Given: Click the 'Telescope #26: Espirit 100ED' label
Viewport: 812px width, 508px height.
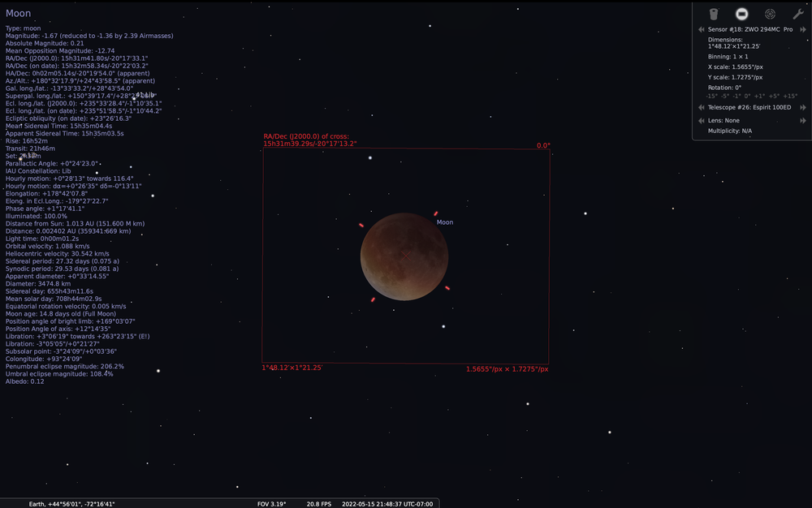Looking at the screenshot, I should 749,107.
